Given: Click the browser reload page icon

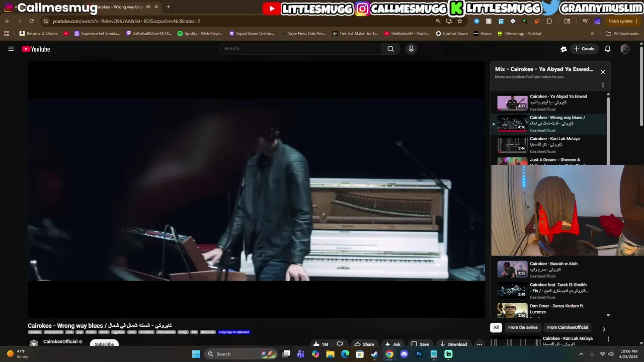Looking at the screenshot, I should (31, 21).
